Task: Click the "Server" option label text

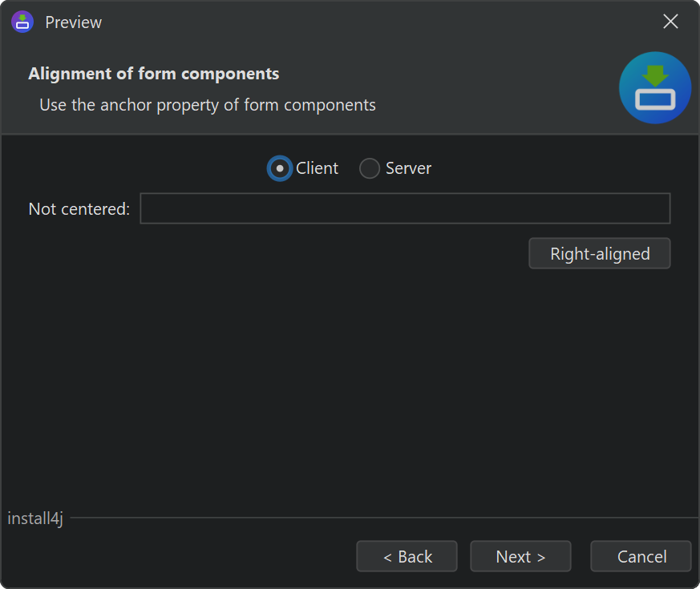Action: (x=408, y=168)
